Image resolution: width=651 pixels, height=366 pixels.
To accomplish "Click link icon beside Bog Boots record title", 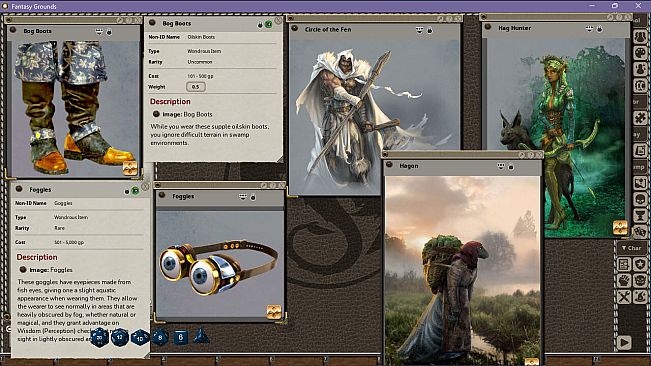I will (x=152, y=23).
